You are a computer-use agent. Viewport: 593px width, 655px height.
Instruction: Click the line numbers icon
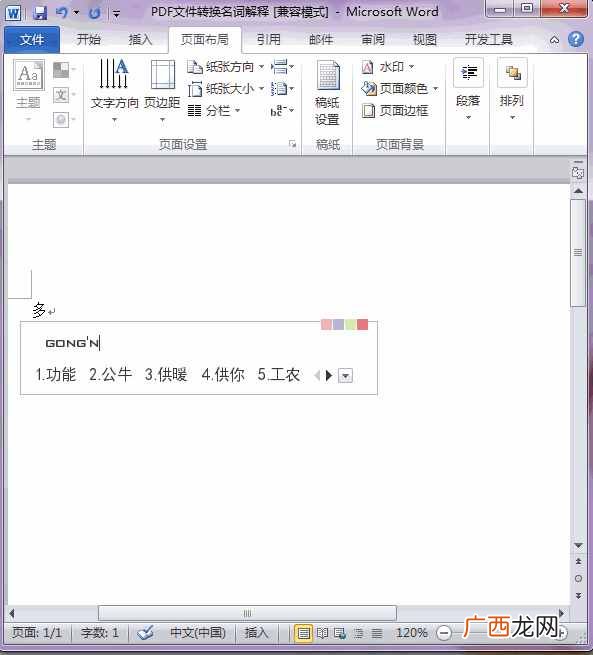(x=282, y=89)
